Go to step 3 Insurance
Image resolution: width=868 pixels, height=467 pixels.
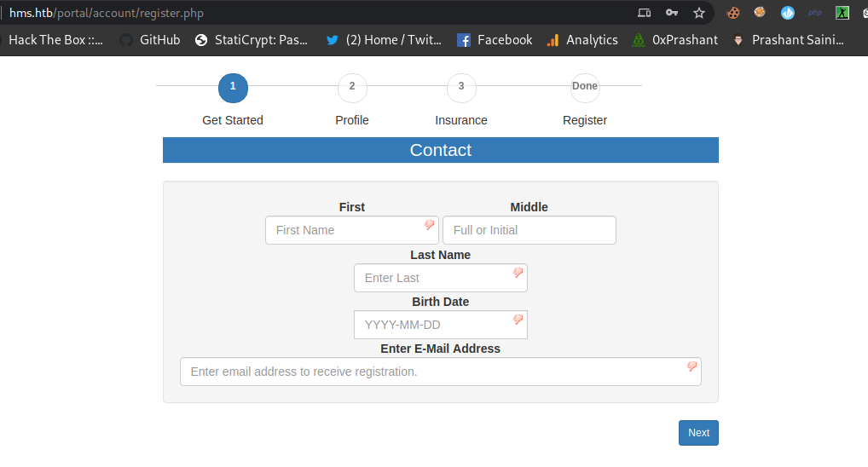tap(461, 87)
